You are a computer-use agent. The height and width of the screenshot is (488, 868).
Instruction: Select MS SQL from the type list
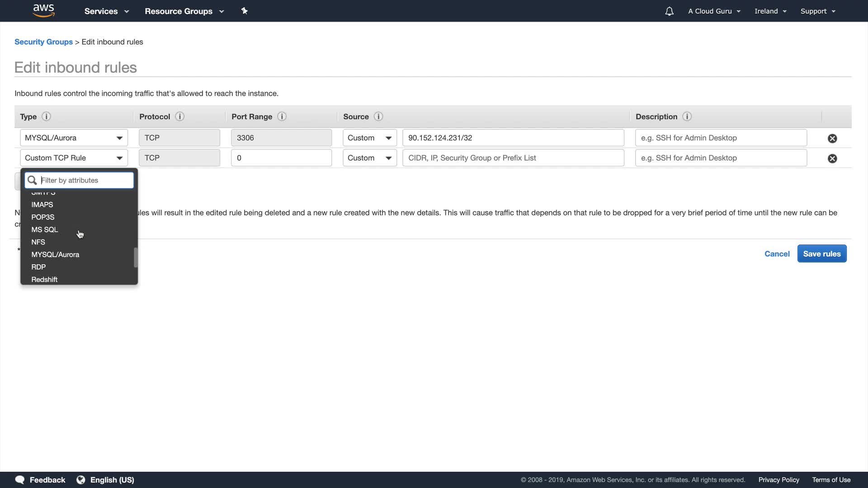pos(45,230)
